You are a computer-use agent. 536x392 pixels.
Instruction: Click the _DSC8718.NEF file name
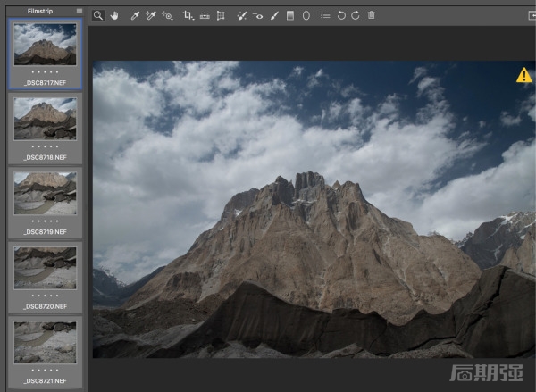coord(46,157)
